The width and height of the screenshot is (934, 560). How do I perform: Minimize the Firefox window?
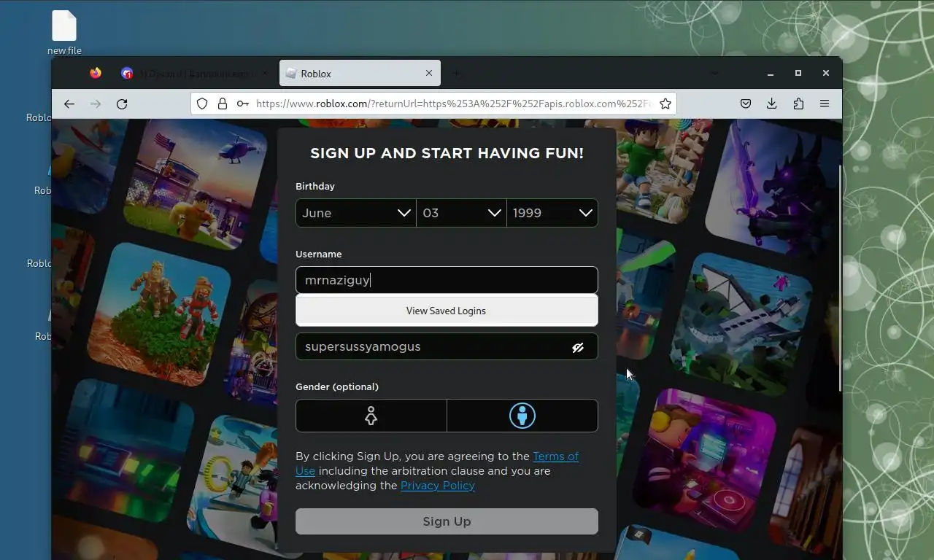[771, 73]
